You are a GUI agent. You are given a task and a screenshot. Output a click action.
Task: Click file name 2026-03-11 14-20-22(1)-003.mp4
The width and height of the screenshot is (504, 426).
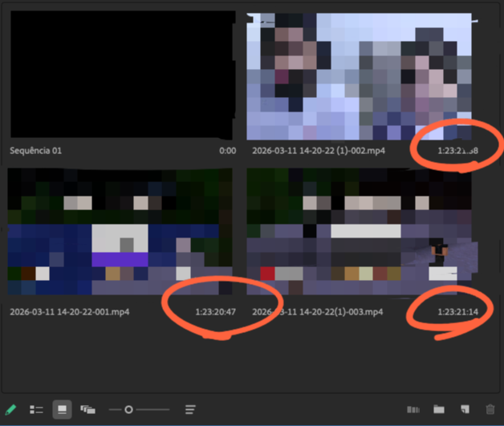click(318, 312)
